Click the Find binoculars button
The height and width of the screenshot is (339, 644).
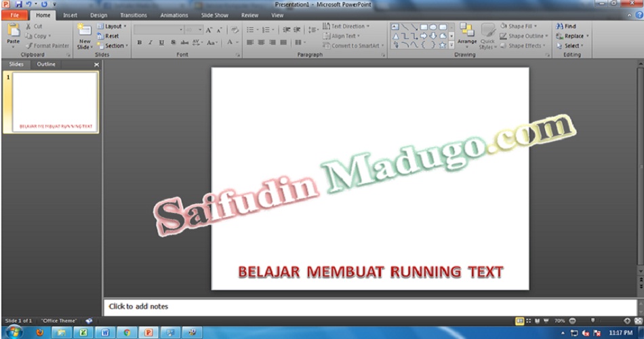[x=565, y=26]
